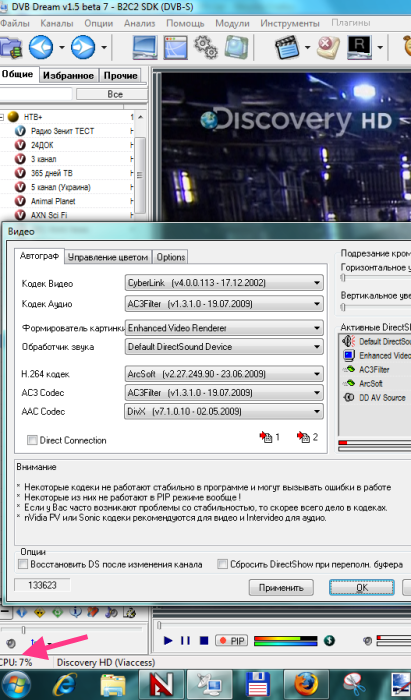Click the black monitor R toolbar icon

coord(360,47)
